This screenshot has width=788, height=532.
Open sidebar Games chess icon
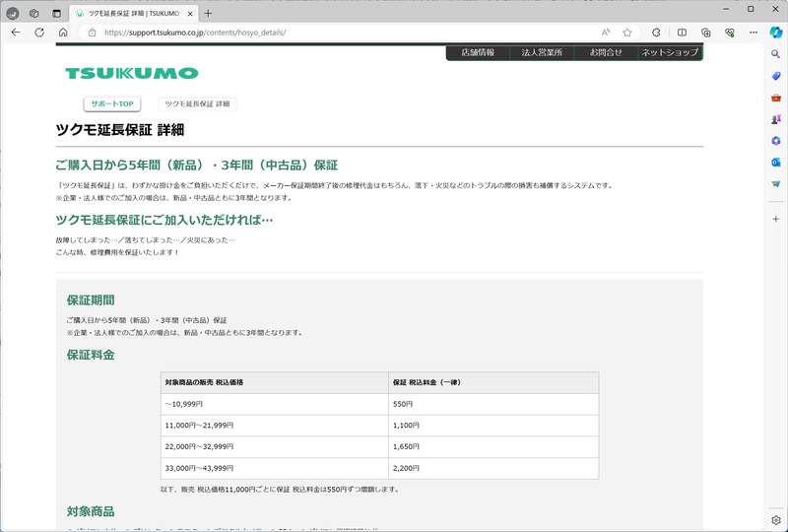click(x=776, y=119)
